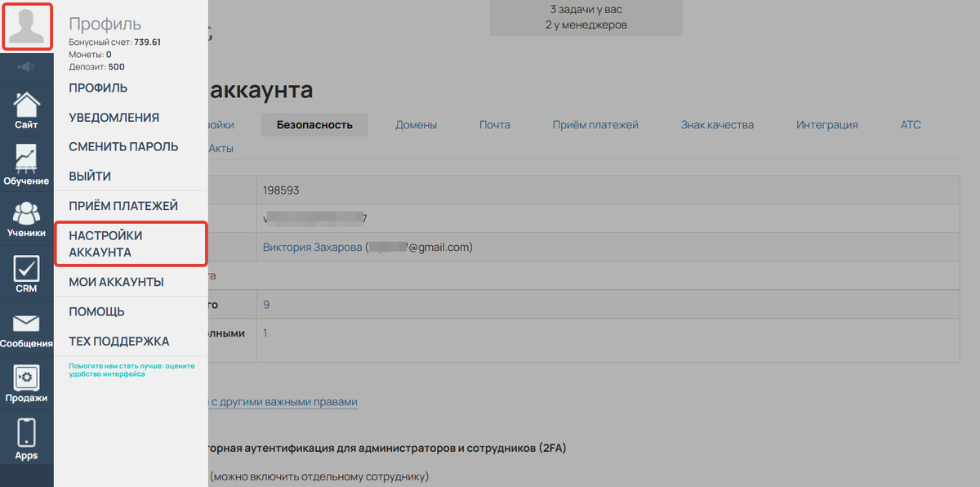980x487 pixels.
Task: Open the Почта tab
Action: 494,124
